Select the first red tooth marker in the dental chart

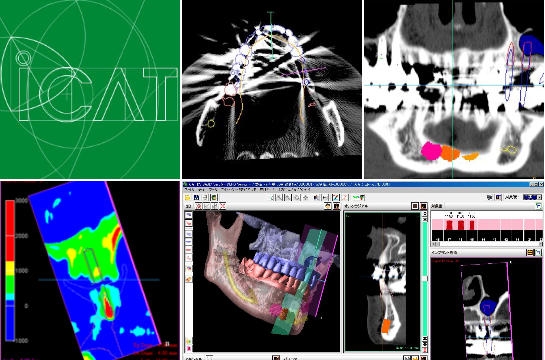pyautogui.click(x=449, y=225)
